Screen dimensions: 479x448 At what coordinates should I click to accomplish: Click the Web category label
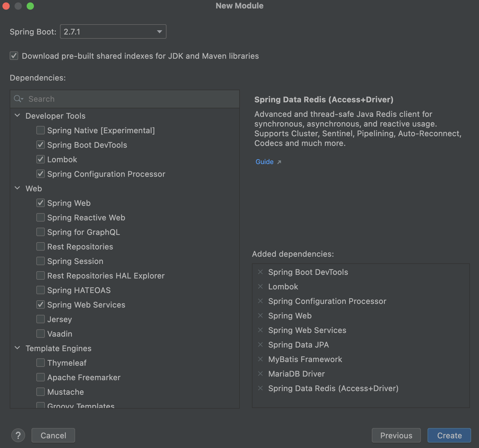point(34,188)
